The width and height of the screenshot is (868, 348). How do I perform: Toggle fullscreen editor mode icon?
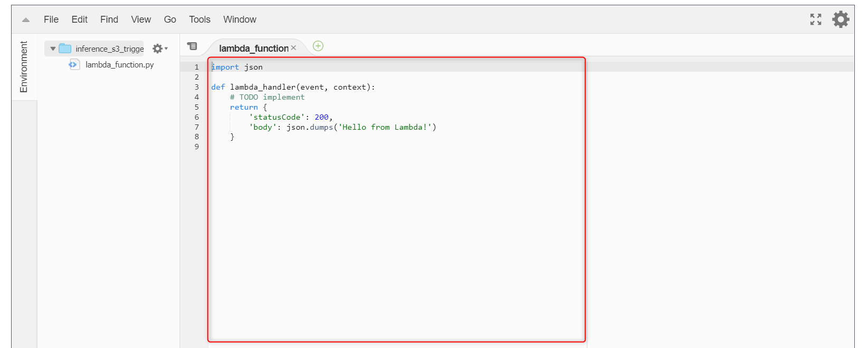(x=816, y=20)
